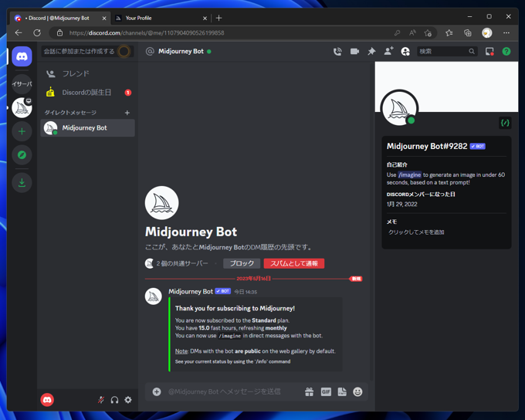
Task: Toggle headphones deafen icon
Action: pos(114,400)
